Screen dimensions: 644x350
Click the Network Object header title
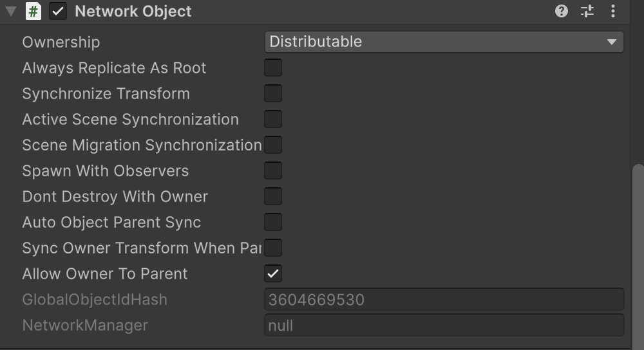pyautogui.click(x=133, y=12)
